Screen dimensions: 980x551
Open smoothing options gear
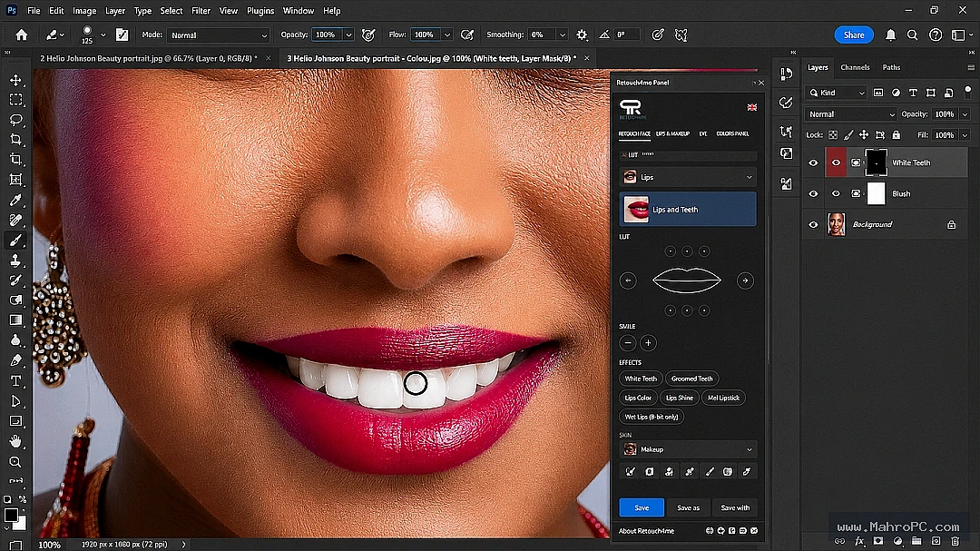pyautogui.click(x=582, y=35)
